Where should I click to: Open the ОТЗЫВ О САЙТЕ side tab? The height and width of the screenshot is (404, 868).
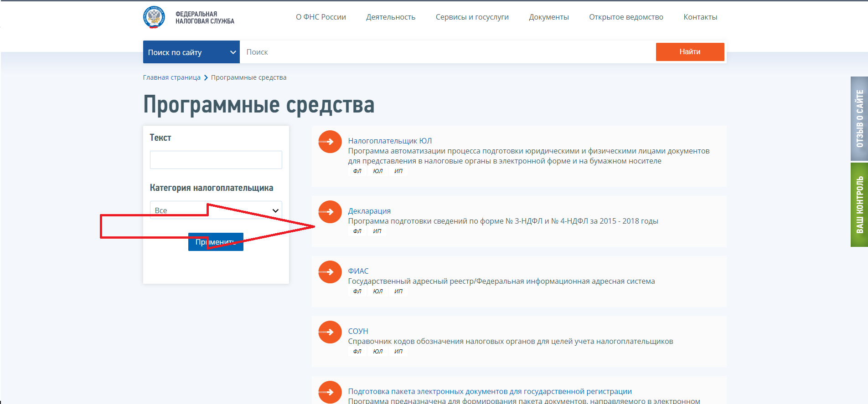(859, 118)
